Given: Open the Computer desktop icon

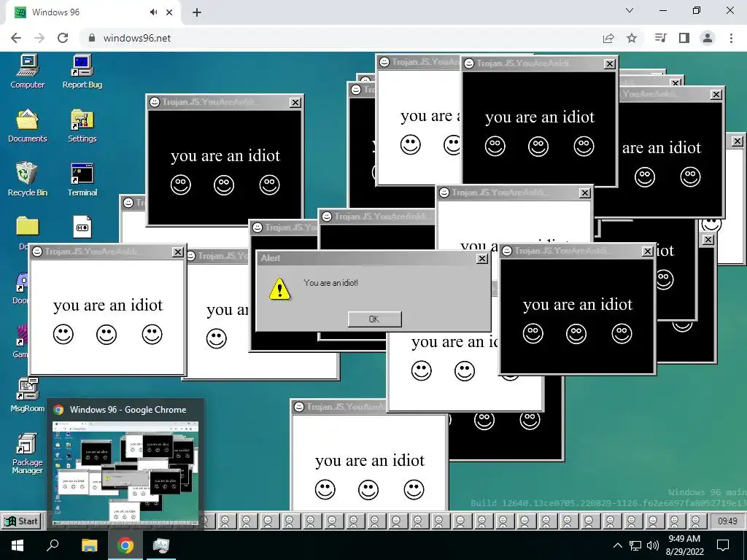Looking at the screenshot, I should click(28, 71).
